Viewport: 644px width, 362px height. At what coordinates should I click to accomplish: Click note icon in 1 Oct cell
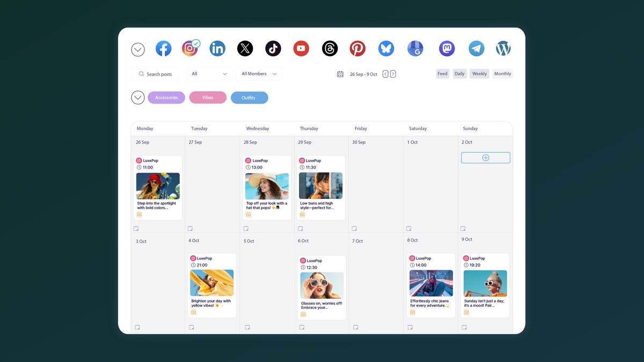coord(409,228)
